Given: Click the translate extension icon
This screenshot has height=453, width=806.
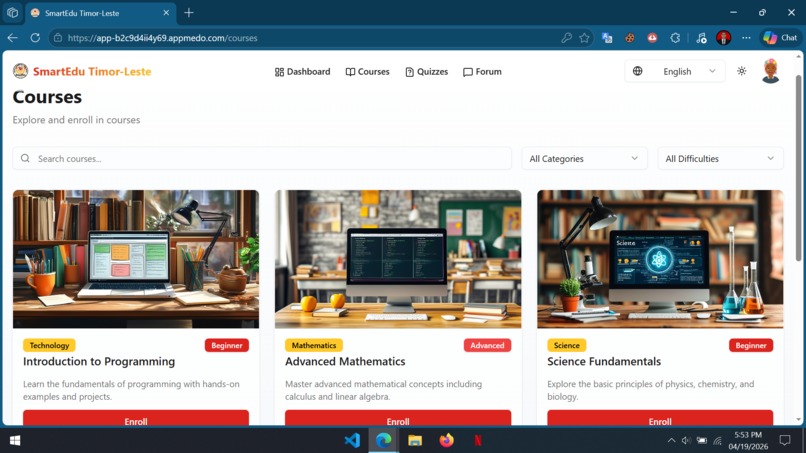Looking at the screenshot, I should pyautogui.click(x=607, y=38).
